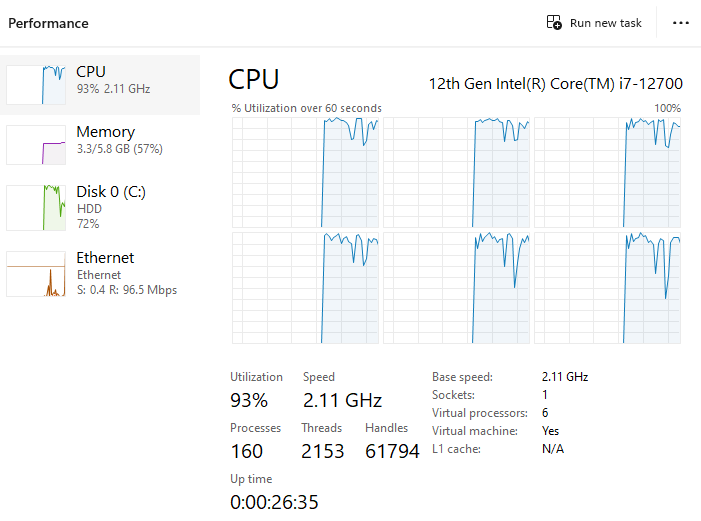Click the 93% utilization value
The image size is (701, 521).
tap(249, 400)
